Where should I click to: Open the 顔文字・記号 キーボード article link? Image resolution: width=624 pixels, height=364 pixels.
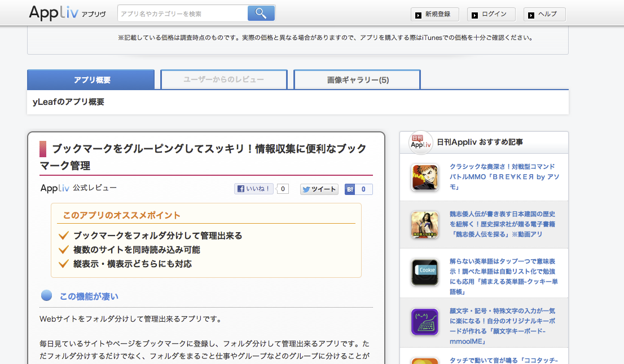click(x=502, y=326)
